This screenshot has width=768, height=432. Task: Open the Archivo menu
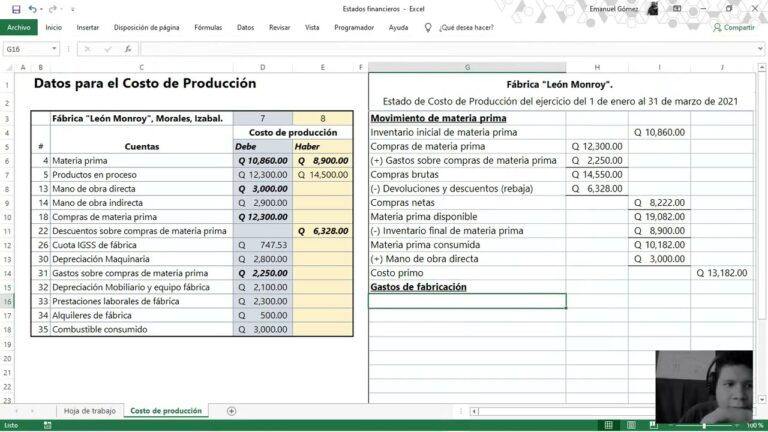(x=19, y=28)
